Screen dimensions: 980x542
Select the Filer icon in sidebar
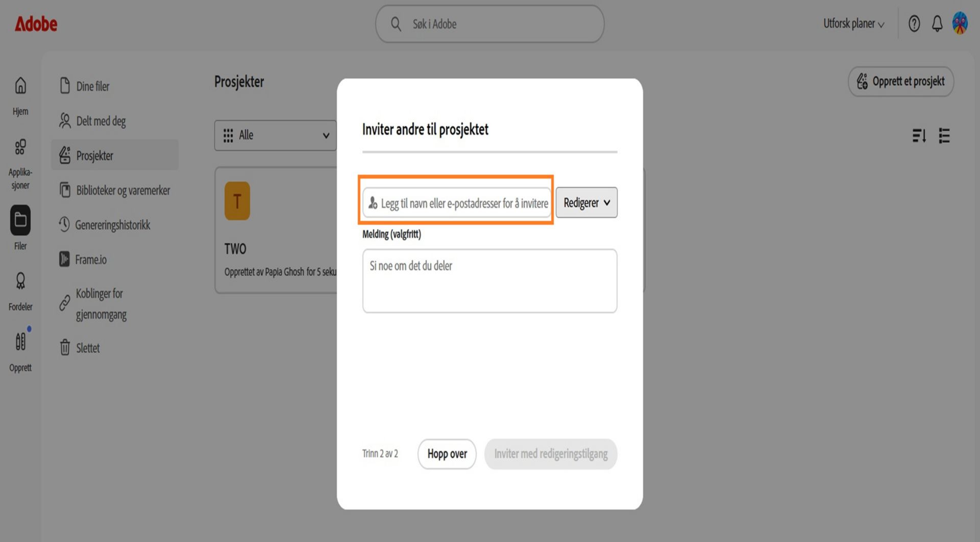click(x=20, y=220)
